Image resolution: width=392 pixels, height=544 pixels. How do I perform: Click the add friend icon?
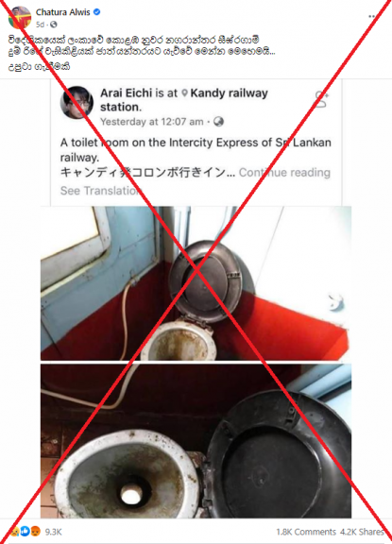(x=321, y=99)
